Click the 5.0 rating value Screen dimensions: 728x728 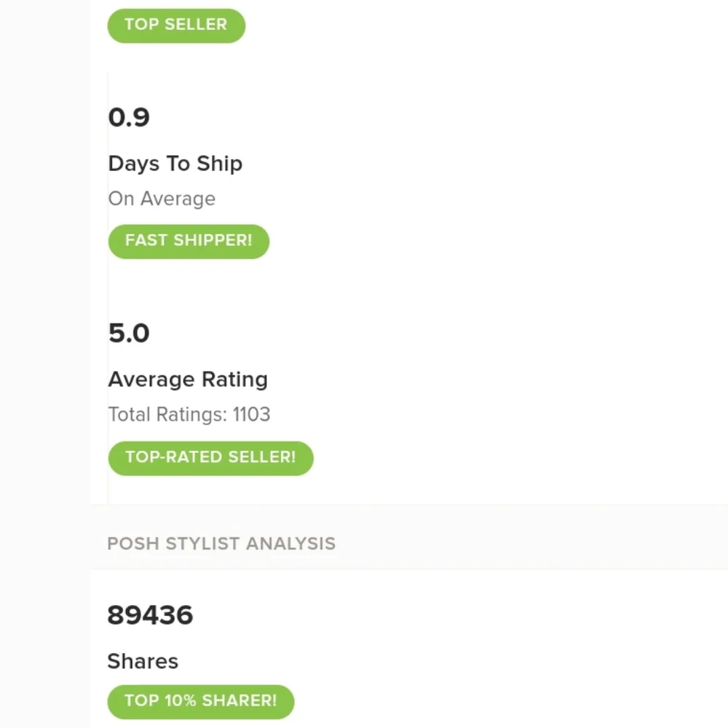129,333
